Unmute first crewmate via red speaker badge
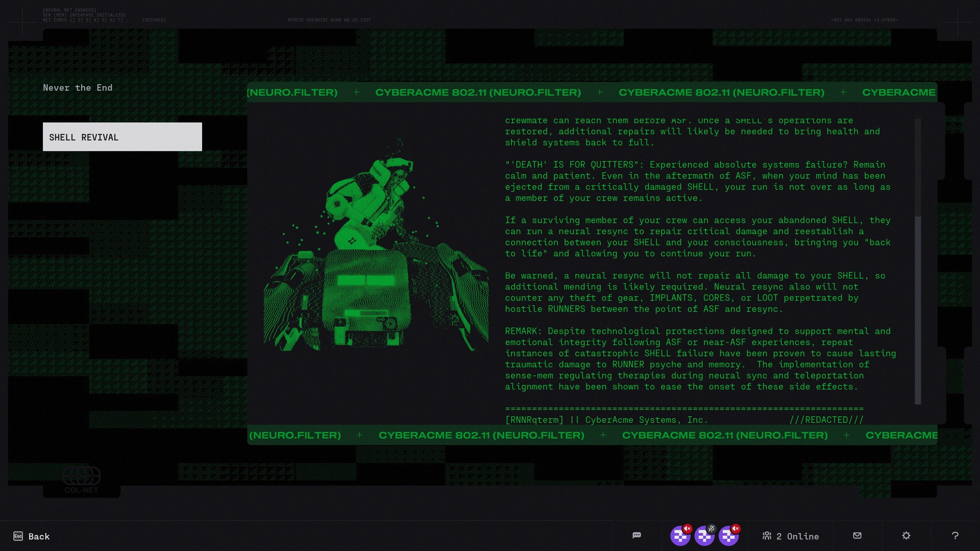The height and width of the screenshot is (551, 980). tap(688, 528)
